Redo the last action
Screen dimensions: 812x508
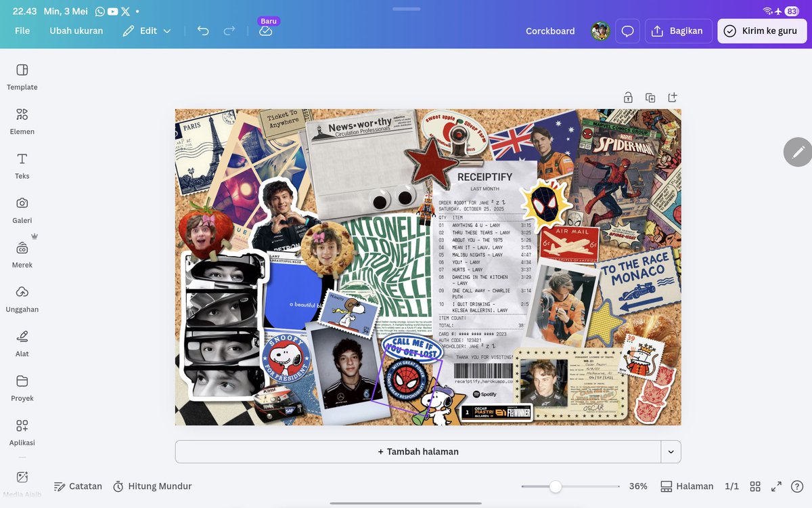click(x=229, y=30)
